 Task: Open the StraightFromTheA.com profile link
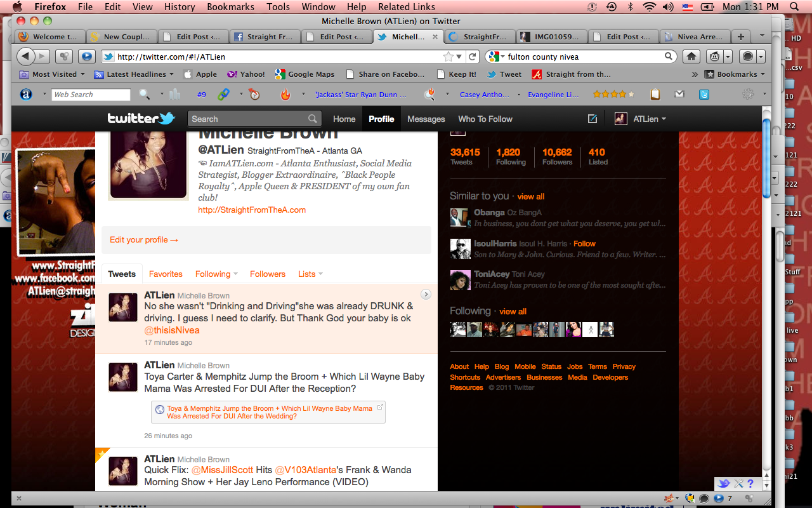tap(252, 210)
